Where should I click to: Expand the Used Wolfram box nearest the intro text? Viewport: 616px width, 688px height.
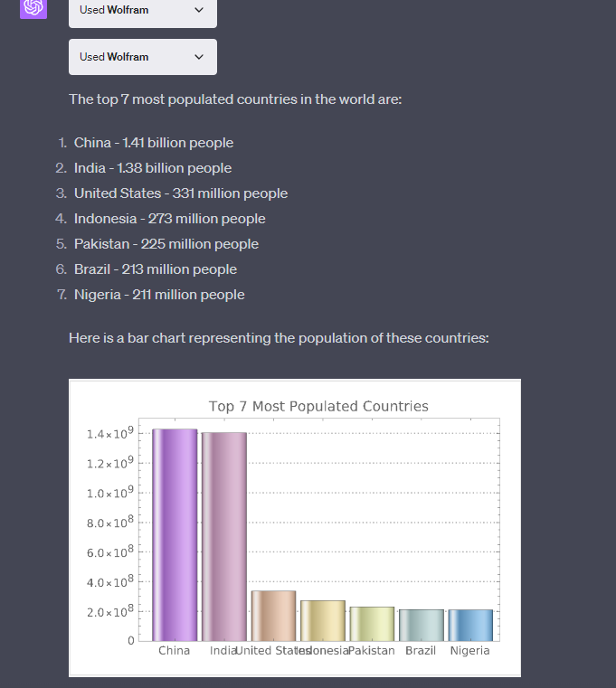[x=142, y=56]
